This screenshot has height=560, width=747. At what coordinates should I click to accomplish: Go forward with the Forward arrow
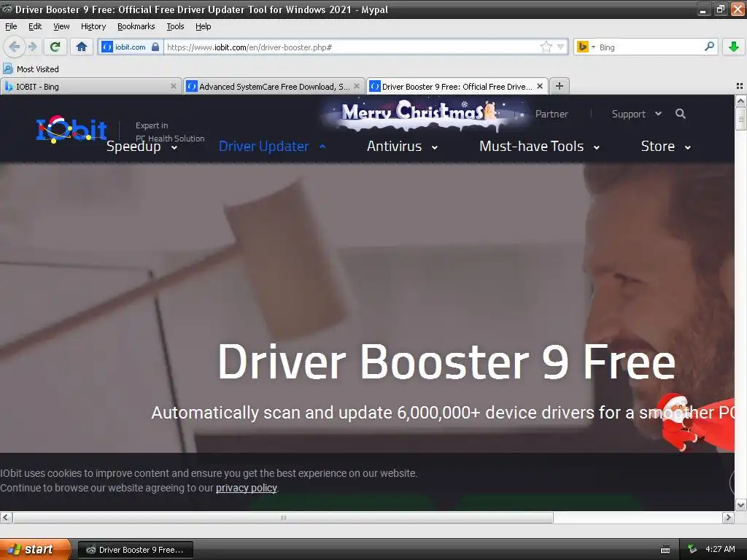[x=32, y=47]
